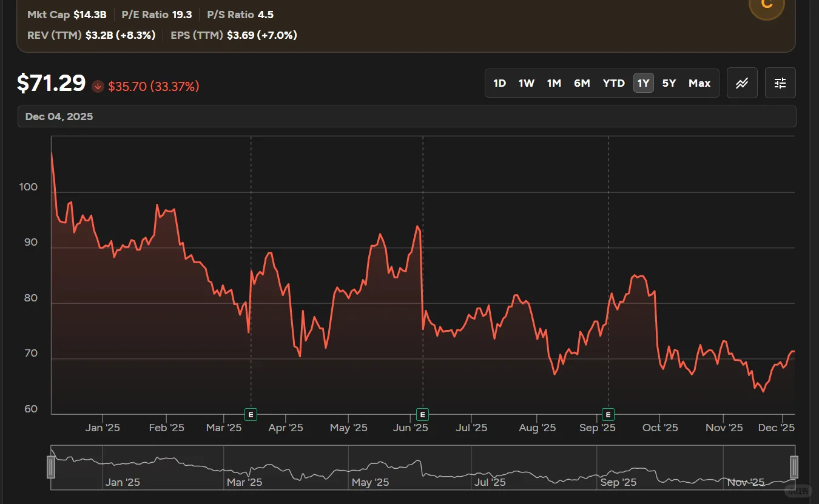Switch to the 1M tab
The height and width of the screenshot is (504, 819).
click(554, 83)
